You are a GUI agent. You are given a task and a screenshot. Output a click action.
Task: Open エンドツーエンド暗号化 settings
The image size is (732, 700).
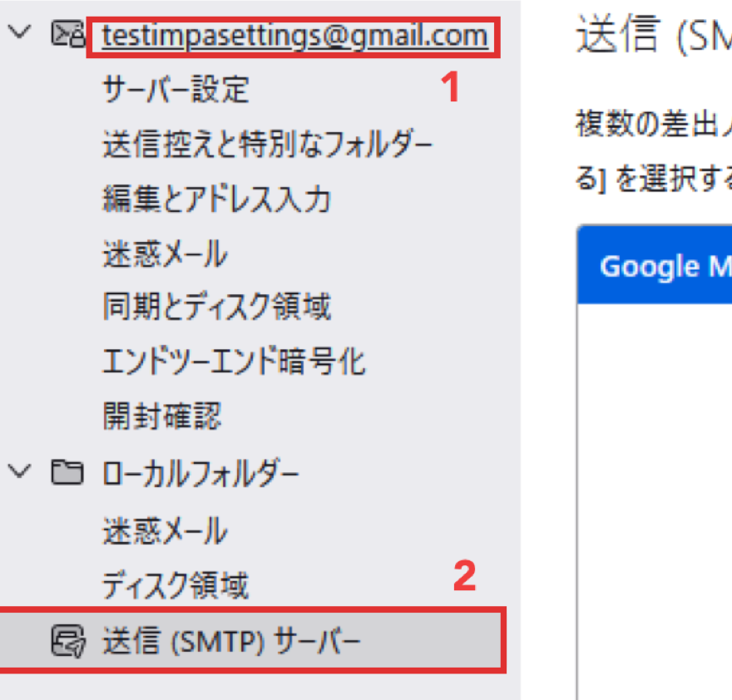[x=234, y=361]
